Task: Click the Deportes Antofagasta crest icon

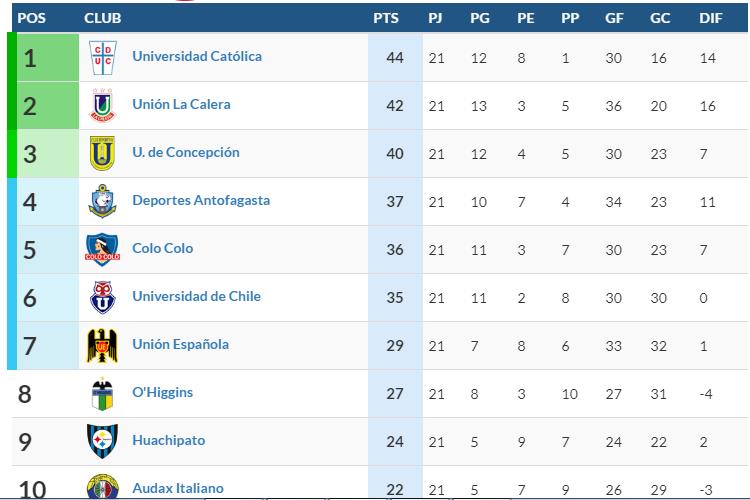Action: click(x=103, y=201)
